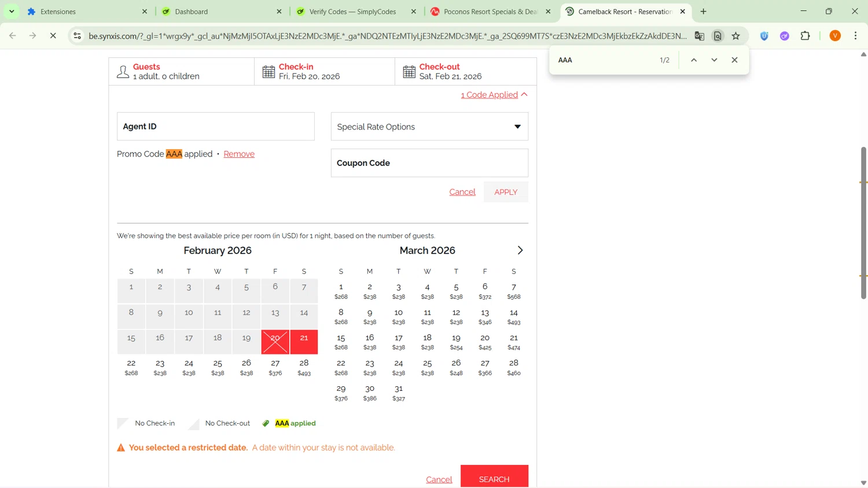Click the guest person icon
The height and width of the screenshot is (488, 868).
click(x=123, y=72)
